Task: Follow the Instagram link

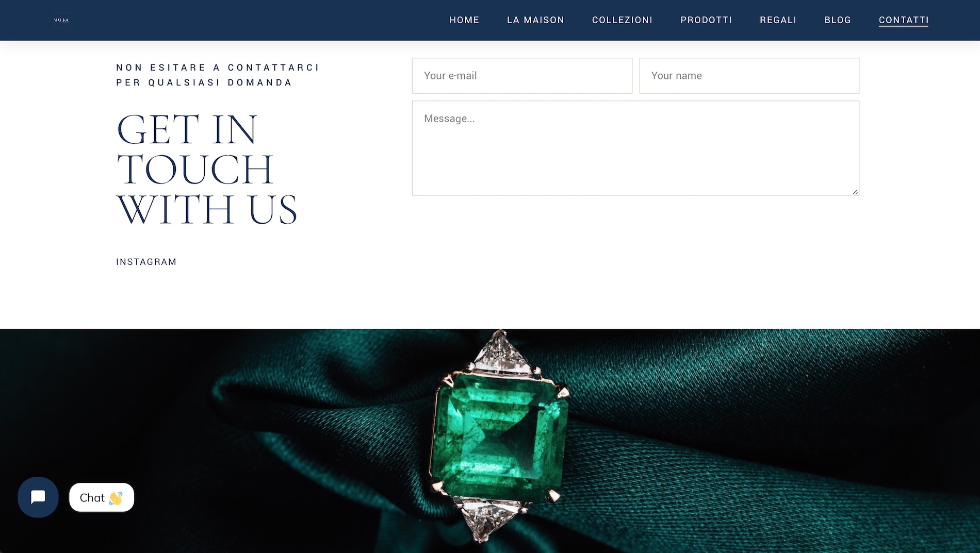Action: coord(146,262)
